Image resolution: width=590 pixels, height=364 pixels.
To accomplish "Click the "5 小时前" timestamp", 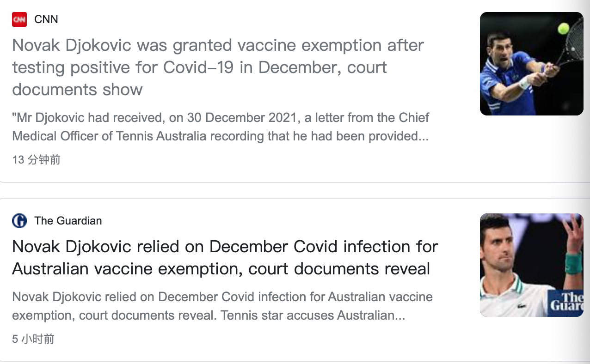I will 33,339.
